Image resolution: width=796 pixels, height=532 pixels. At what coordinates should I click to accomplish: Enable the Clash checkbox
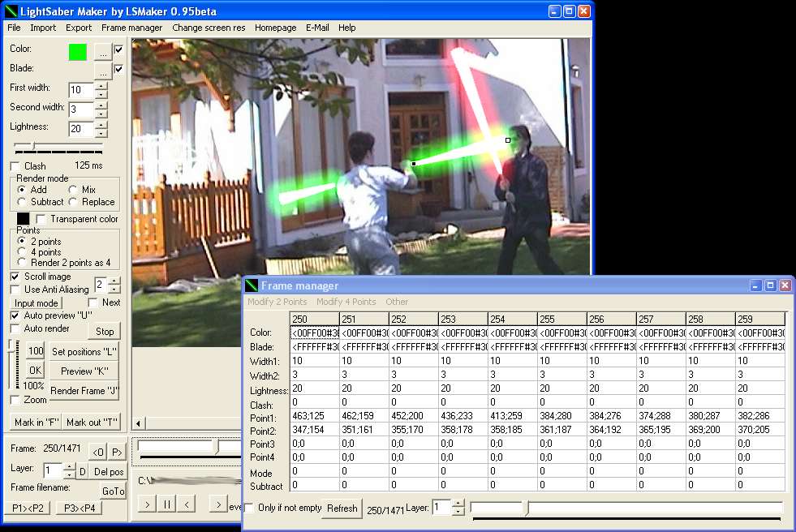pyautogui.click(x=15, y=165)
